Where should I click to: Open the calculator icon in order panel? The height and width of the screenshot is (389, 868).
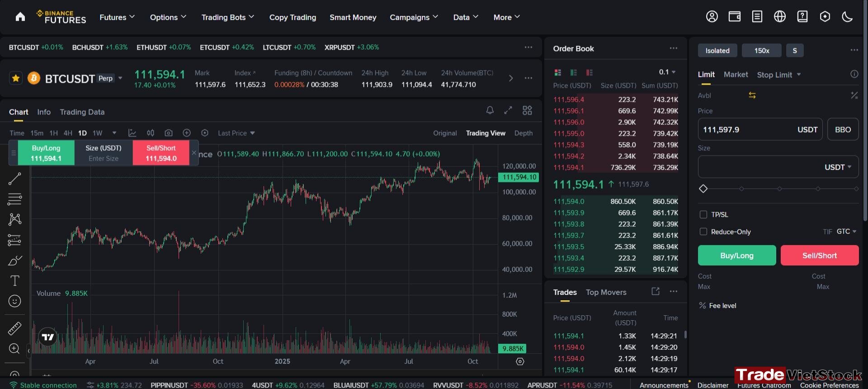(854, 95)
